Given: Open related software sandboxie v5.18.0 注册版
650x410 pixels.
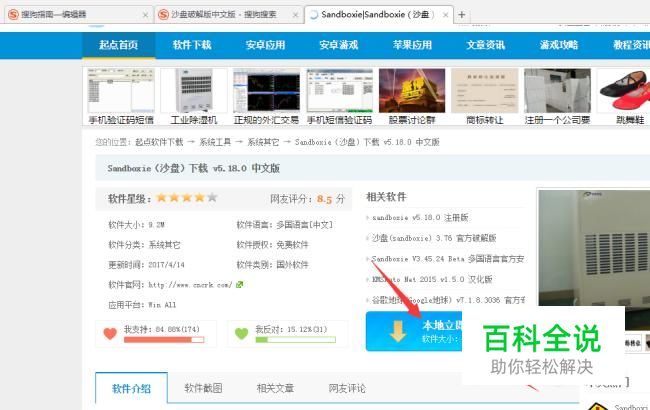Looking at the screenshot, I should point(420,218).
